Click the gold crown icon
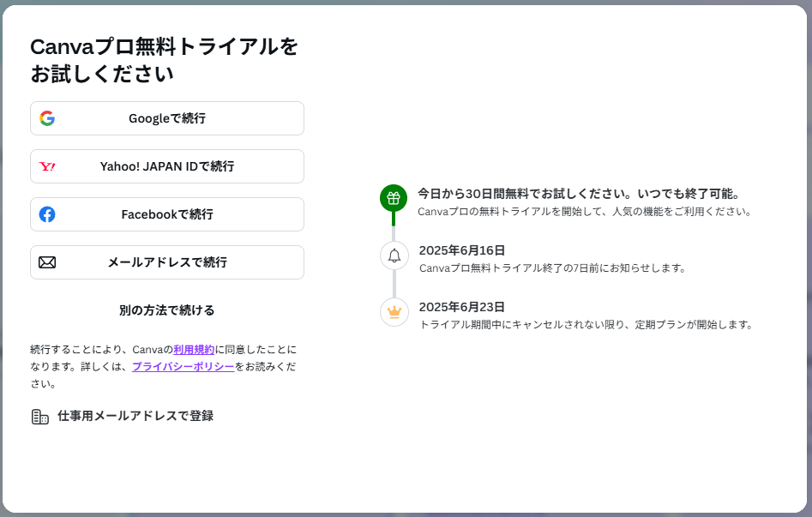 point(394,312)
